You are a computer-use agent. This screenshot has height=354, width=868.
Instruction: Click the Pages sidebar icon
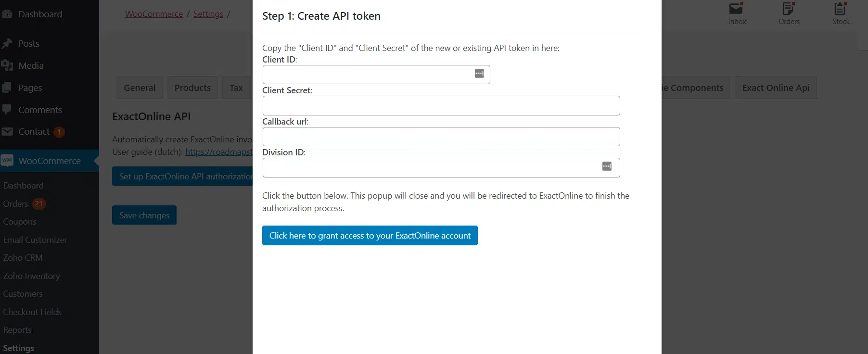pyautogui.click(x=7, y=88)
